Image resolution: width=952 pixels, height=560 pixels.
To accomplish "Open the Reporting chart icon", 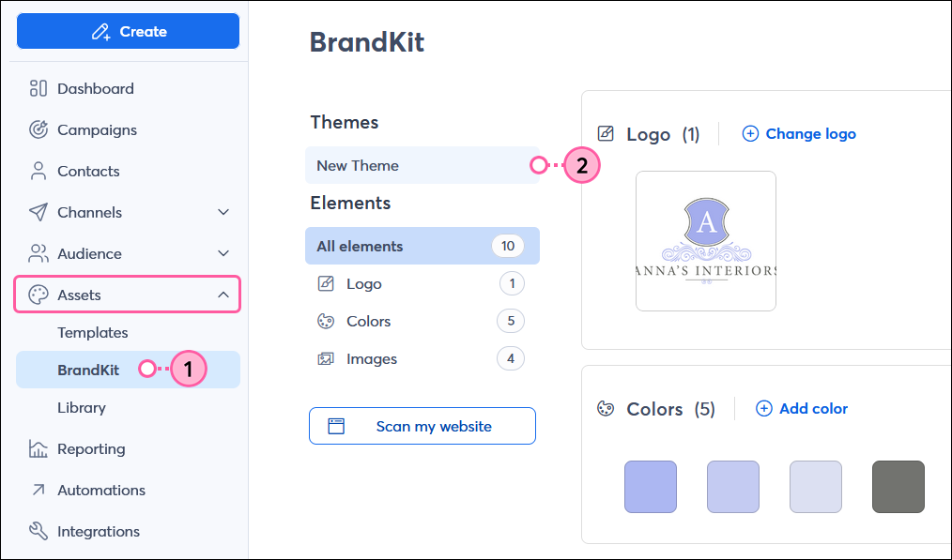I will (x=36, y=448).
